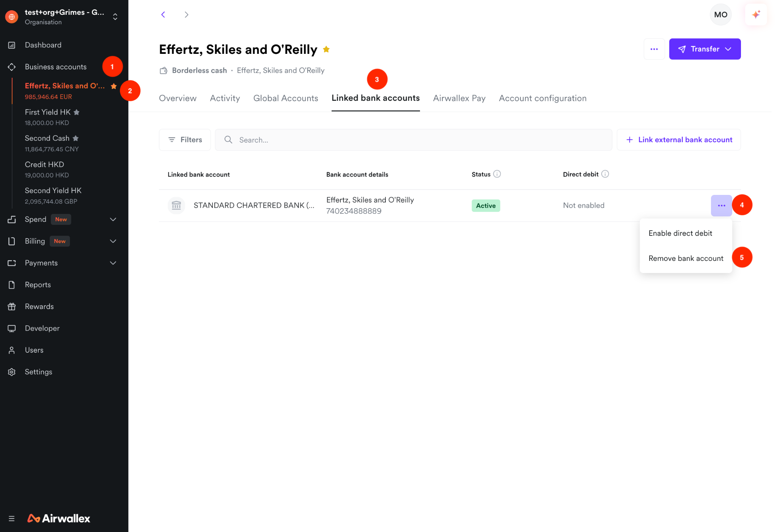Open Business accounts in sidebar
Screen dimensions: 777x532
point(56,67)
